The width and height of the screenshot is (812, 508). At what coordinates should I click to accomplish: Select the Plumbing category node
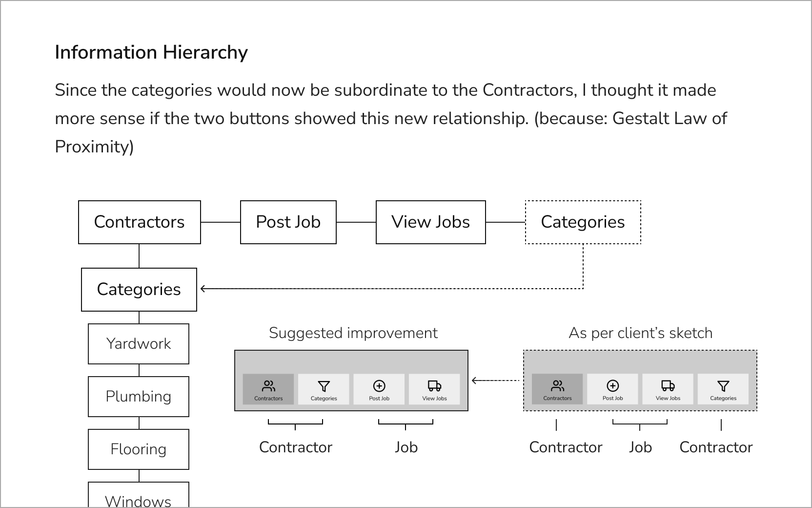pos(139,397)
